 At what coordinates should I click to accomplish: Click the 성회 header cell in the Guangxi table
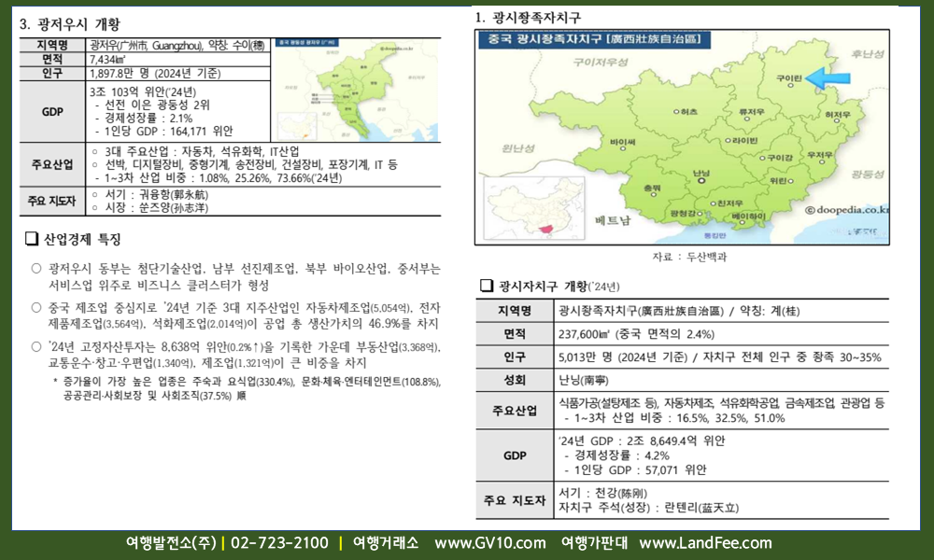pyautogui.click(x=515, y=380)
